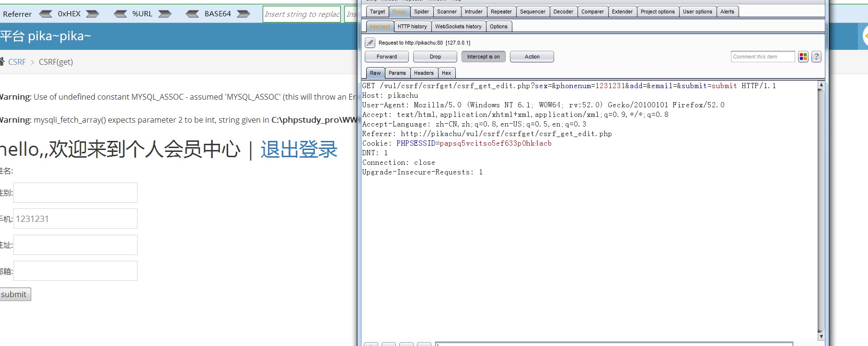The height and width of the screenshot is (346, 868).
Task: Click the %URL encode right arrow
Action: click(165, 14)
